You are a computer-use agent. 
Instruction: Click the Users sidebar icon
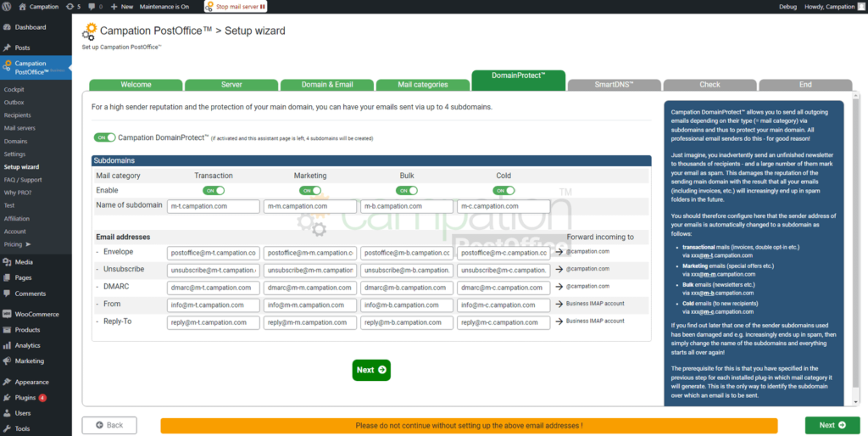7,413
